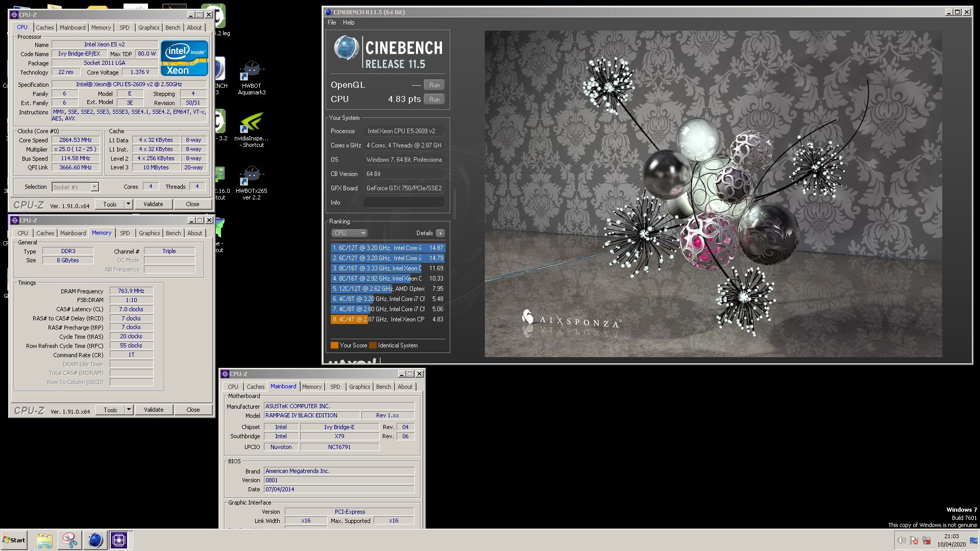Open Bench tab in top CPU-Z window
This screenshot has width=980, height=551.
(x=173, y=28)
